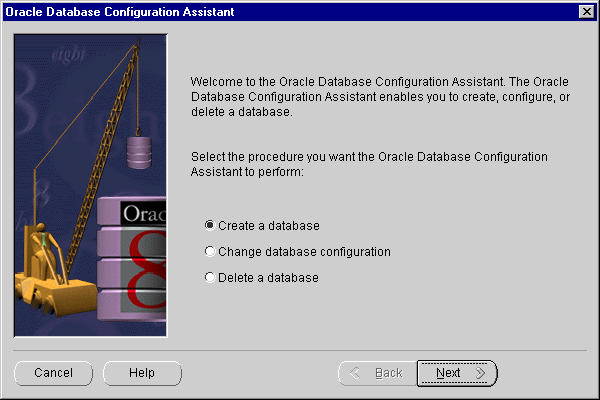
Task: Open Help for the assistant
Action: point(142,373)
